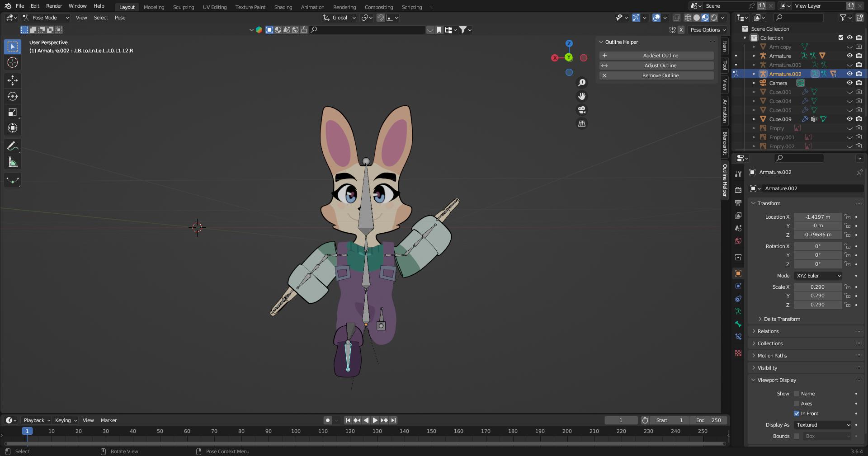The image size is (868, 456).
Task: Open the Pose Mode dropdown
Action: tap(46, 18)
